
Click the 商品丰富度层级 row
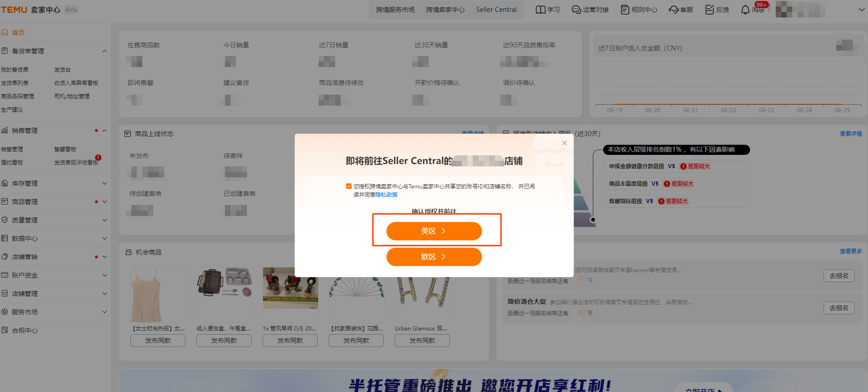676,184
